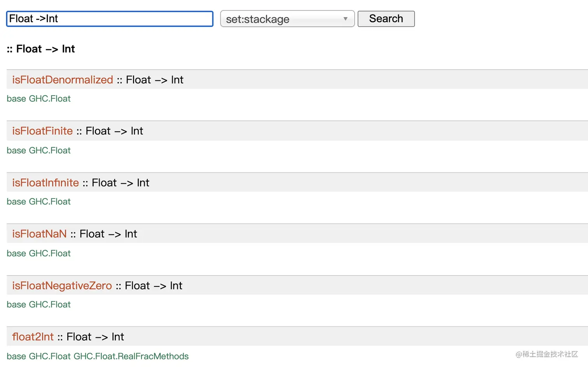
Task: Click base package under isFloatDenormalized
Action: (16, 99)
